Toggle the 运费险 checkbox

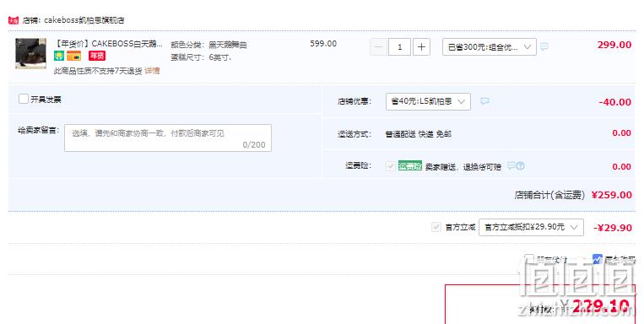pyautogui.click(x=390, y=166)
